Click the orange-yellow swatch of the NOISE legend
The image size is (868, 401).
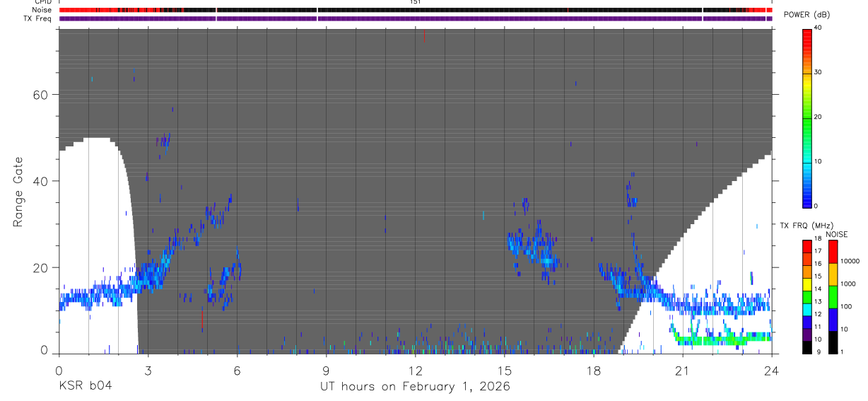tap(833, 274)
